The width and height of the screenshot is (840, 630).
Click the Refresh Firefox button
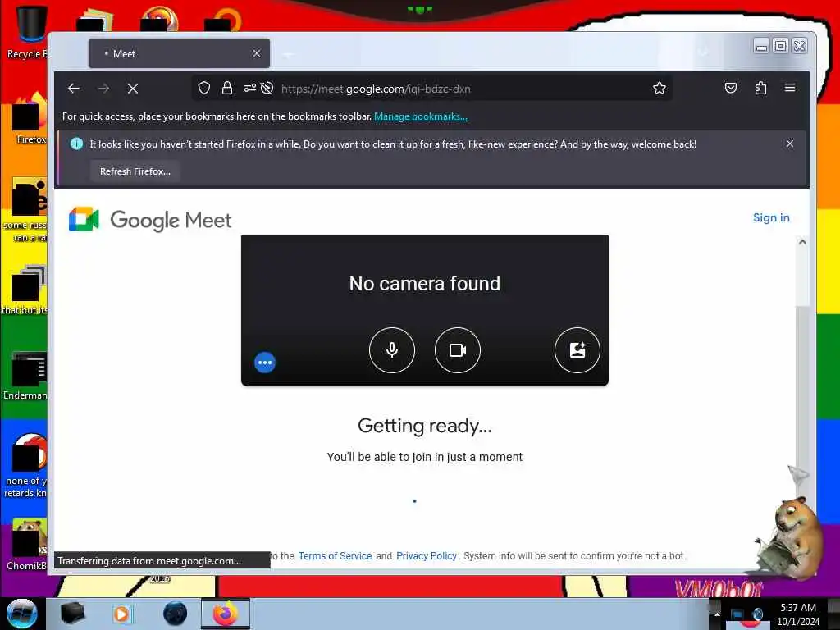(135, 171)
